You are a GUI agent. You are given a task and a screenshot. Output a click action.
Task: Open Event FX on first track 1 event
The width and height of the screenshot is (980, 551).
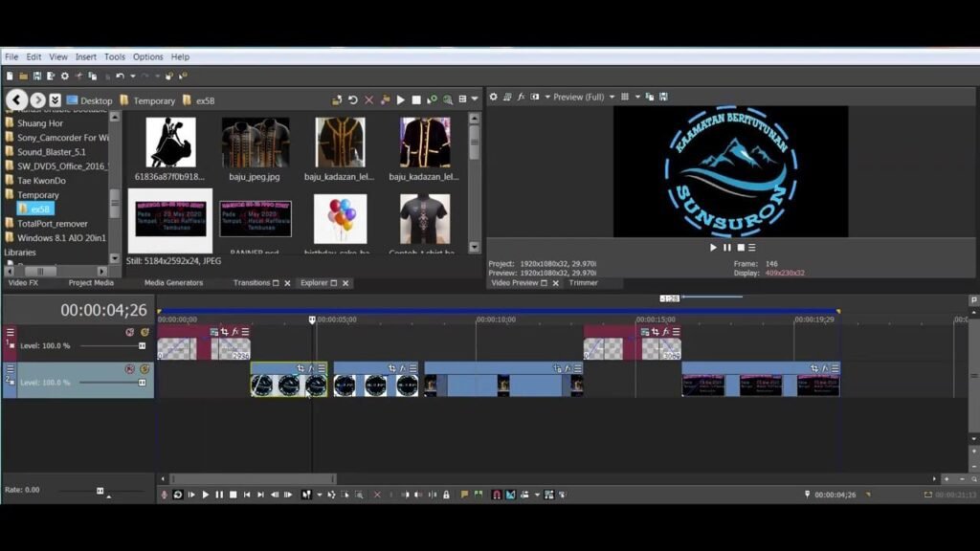tap(235, 332)
